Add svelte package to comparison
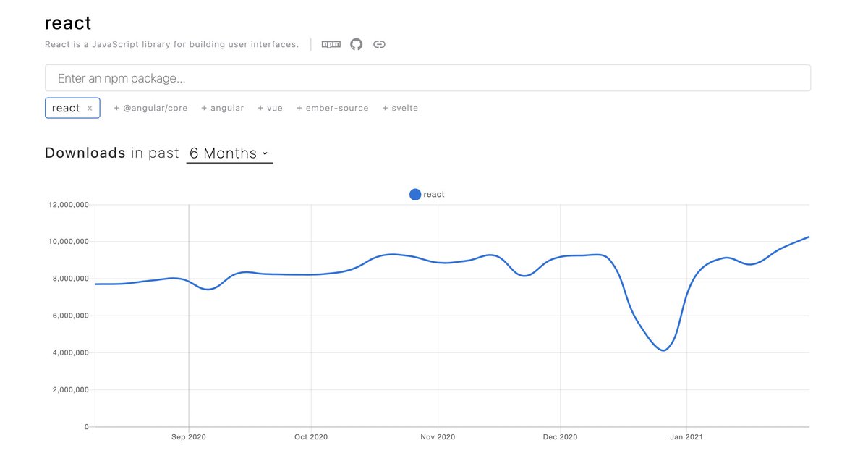868x469 pixels. pyautogui.click(x=400, y=108)
